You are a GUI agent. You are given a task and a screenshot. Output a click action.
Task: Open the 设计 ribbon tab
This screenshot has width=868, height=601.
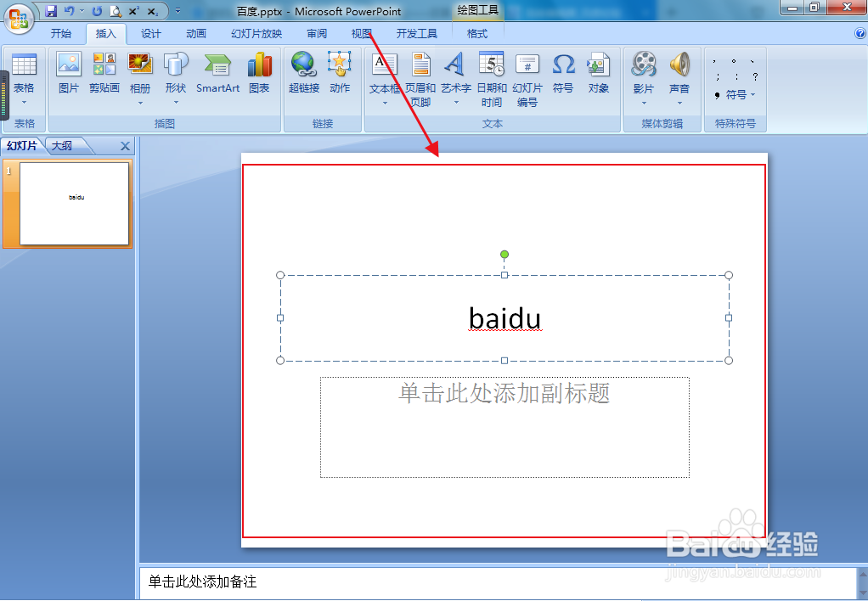tap(150, 34)
